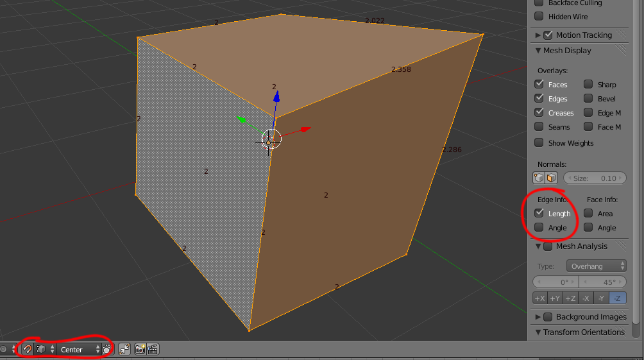Enable the Mesh Analysis checkbox
Viewport: 644px width, 360px height.
[548, 246]
